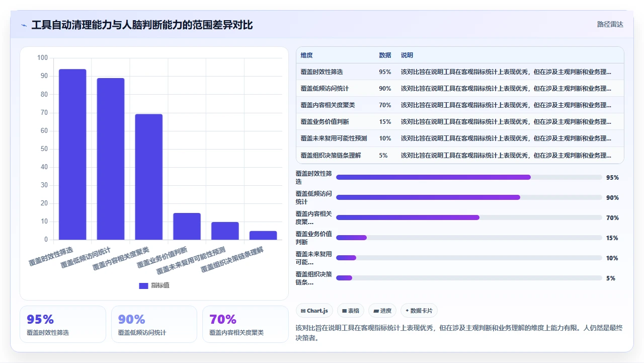Select the Chart.js tag chip
Screen dimensions: 644x363
coord(314,311)
